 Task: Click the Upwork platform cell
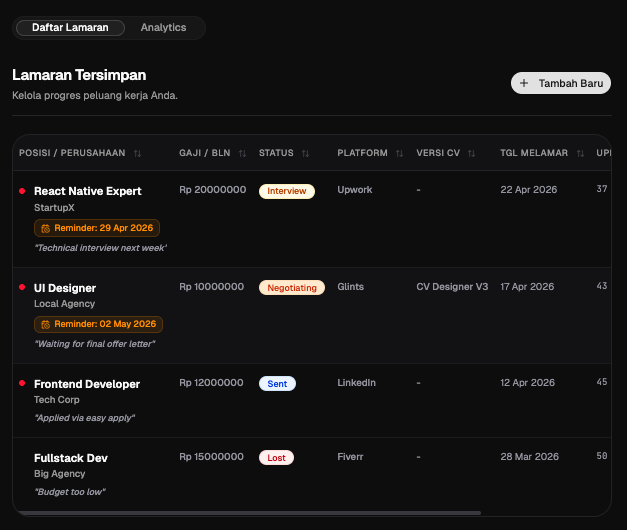coord(355,190)
